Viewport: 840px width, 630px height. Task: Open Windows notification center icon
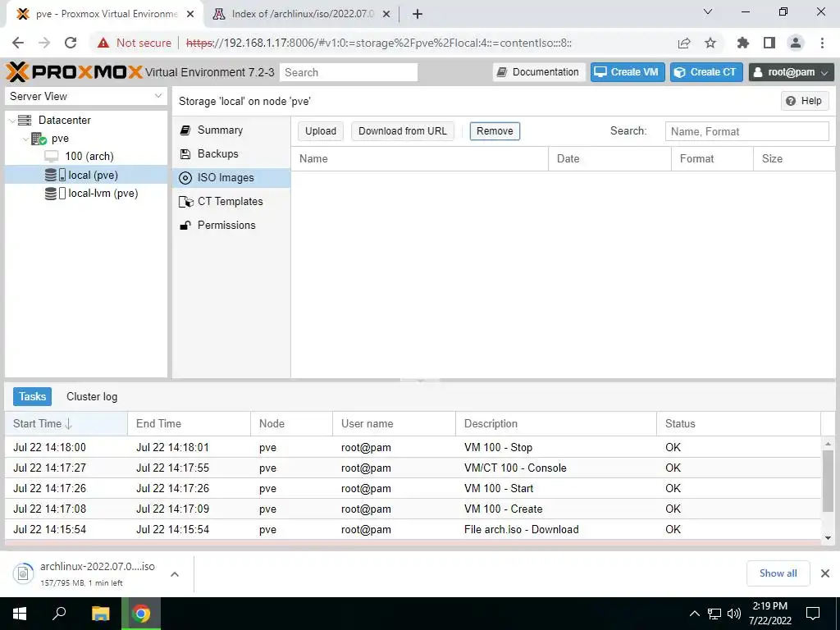pyautogui.click(x=813, y=614)
